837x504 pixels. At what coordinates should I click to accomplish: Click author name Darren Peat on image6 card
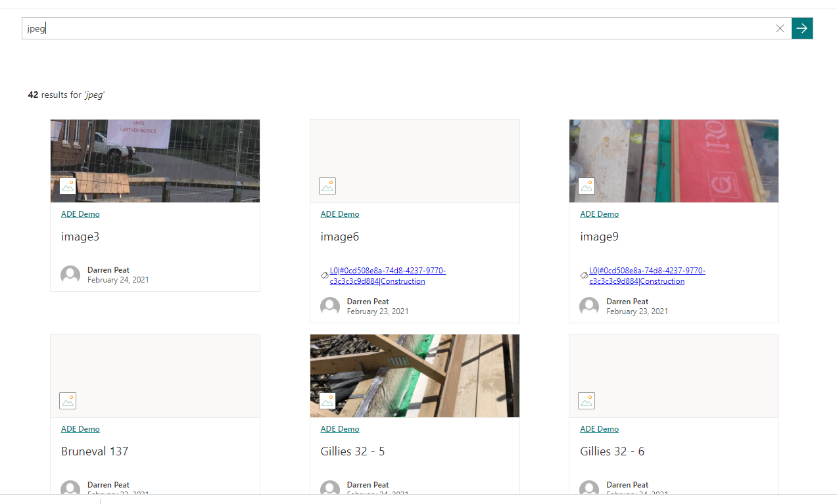(368, 302)
